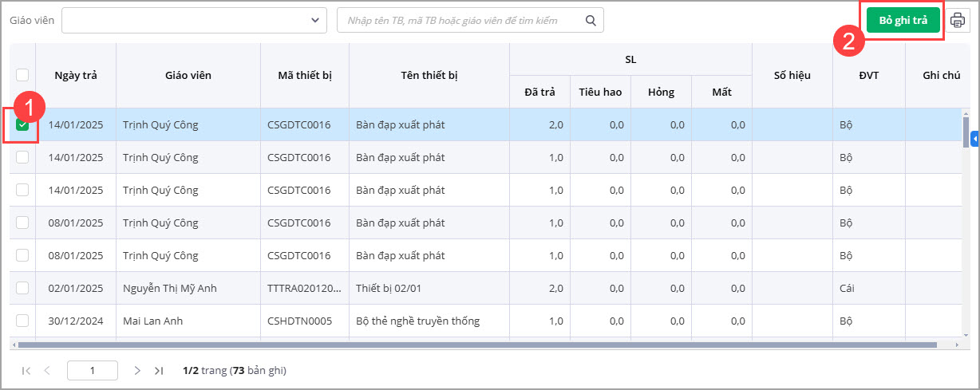Click the Tên thiết bị column header
The width and height of the screenshot is (980, 390).
[x=429, y=76]
